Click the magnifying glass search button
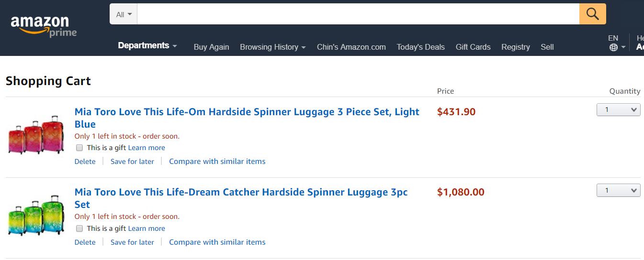The width and height of the screenshot is (644, 260). [592, 14]
